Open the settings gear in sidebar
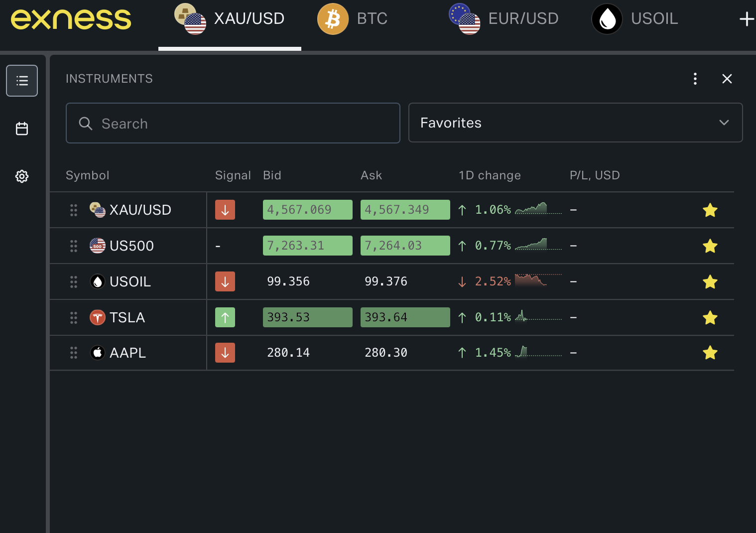 (x=22, y=176)
